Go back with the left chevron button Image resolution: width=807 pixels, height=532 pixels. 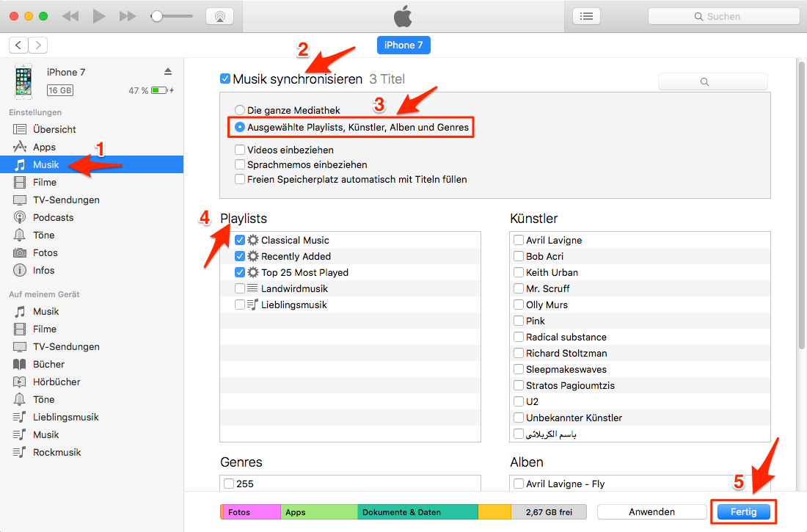tap(18, 45)
